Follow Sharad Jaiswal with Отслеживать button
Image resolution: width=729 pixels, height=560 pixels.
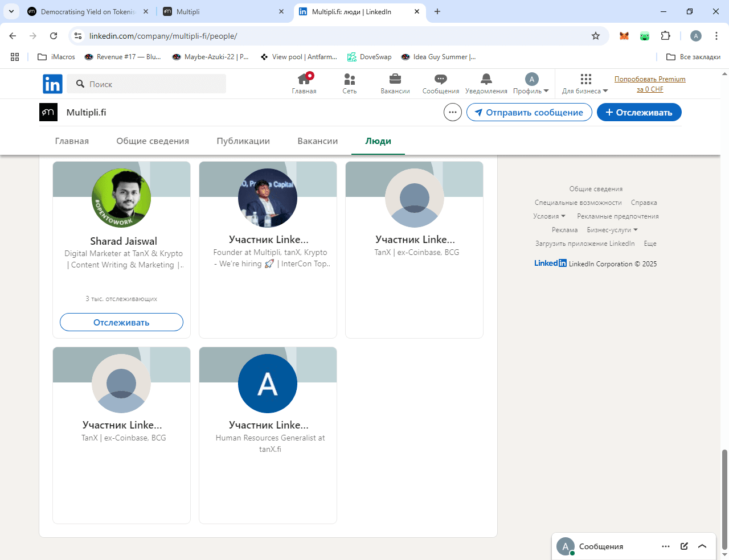(121, 322)
